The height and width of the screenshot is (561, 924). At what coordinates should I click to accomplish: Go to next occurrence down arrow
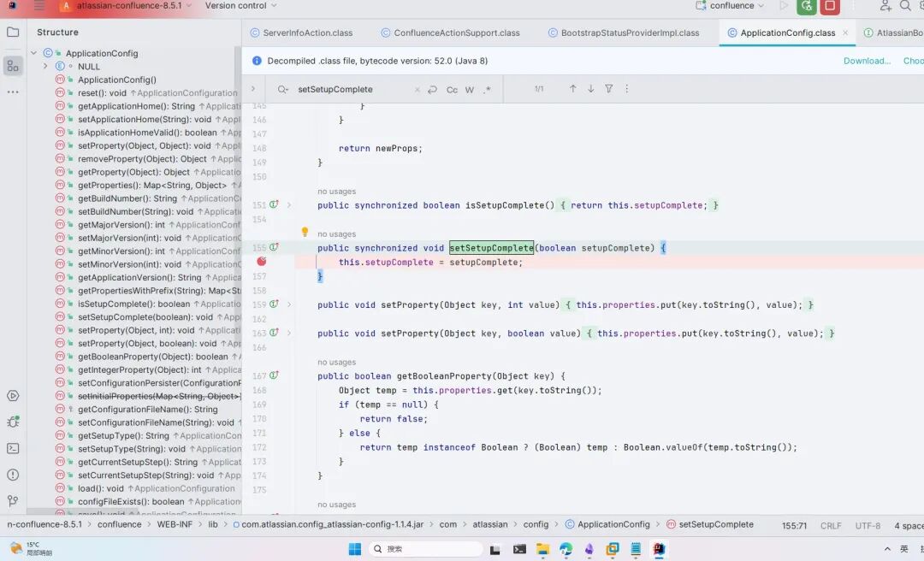tap(590, 89)
